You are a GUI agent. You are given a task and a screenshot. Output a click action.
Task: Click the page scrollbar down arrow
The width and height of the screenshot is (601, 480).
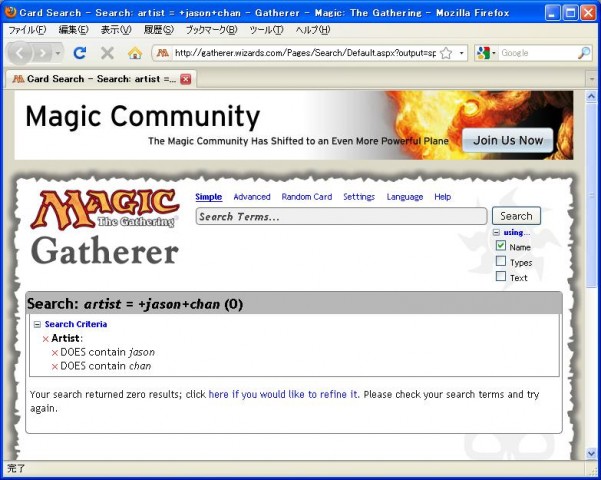coord(591,454)
